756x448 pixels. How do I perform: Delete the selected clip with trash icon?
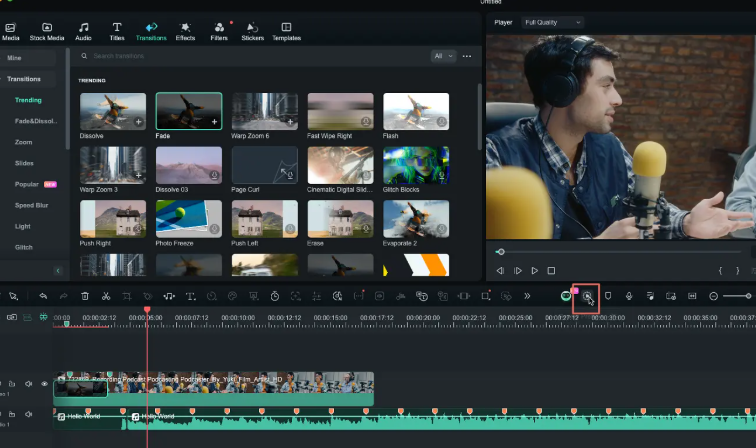pos(85,296)
